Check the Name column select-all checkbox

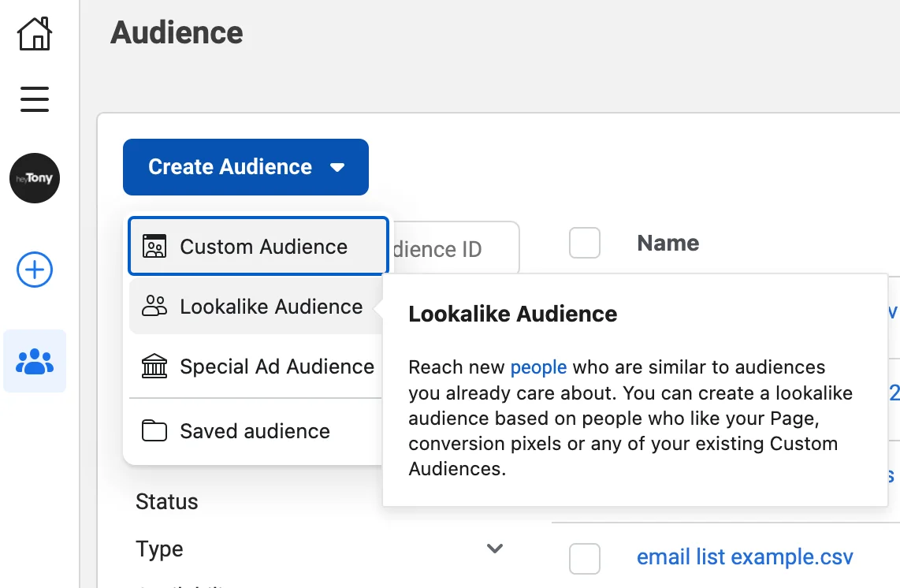click(x=585, y=243)
